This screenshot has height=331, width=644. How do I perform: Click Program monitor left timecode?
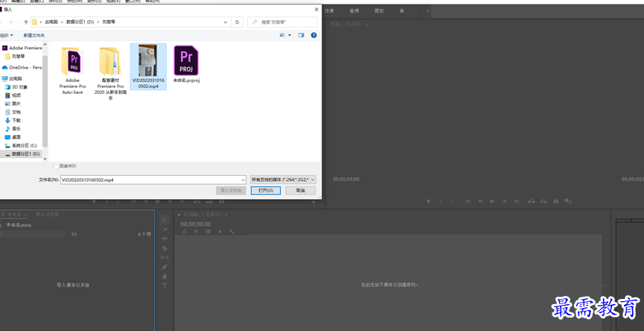[345, 179]
